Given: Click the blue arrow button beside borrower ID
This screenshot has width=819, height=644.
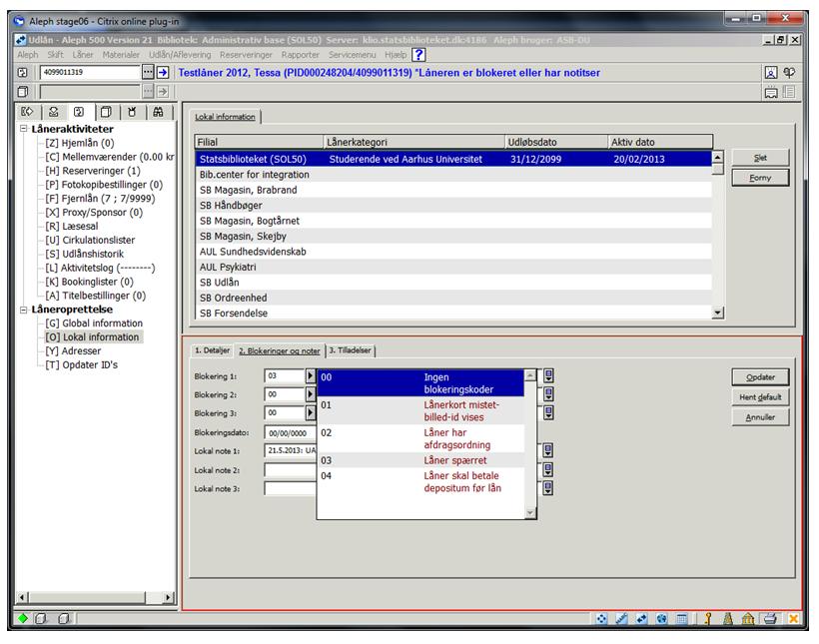Looking at the screenshot, I should pos(164,72).
